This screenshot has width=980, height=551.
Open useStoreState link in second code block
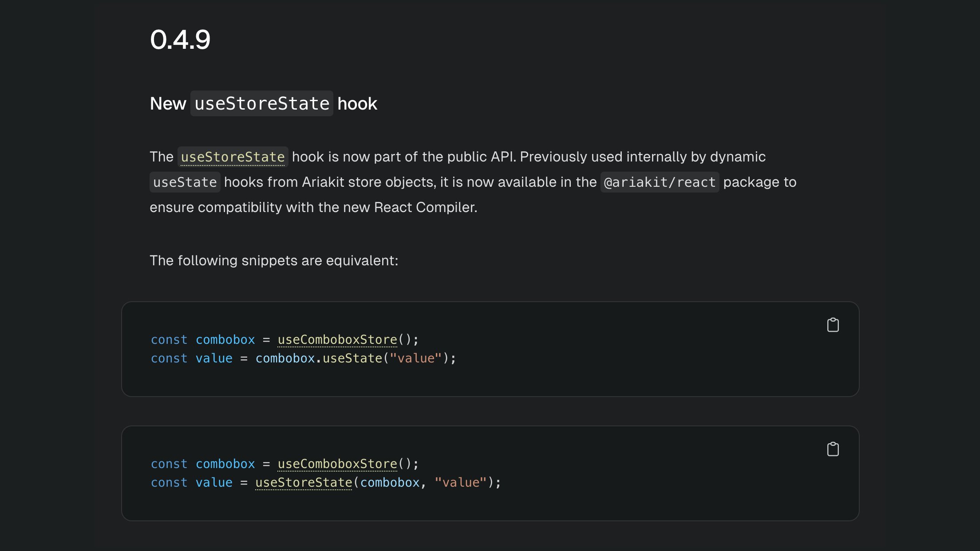[x=304, y=483]
